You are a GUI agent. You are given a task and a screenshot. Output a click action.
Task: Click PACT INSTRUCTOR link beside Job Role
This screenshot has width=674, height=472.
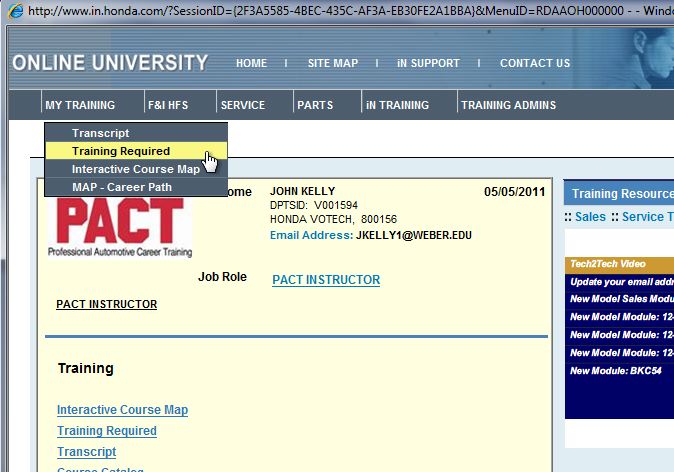point(326,280)
